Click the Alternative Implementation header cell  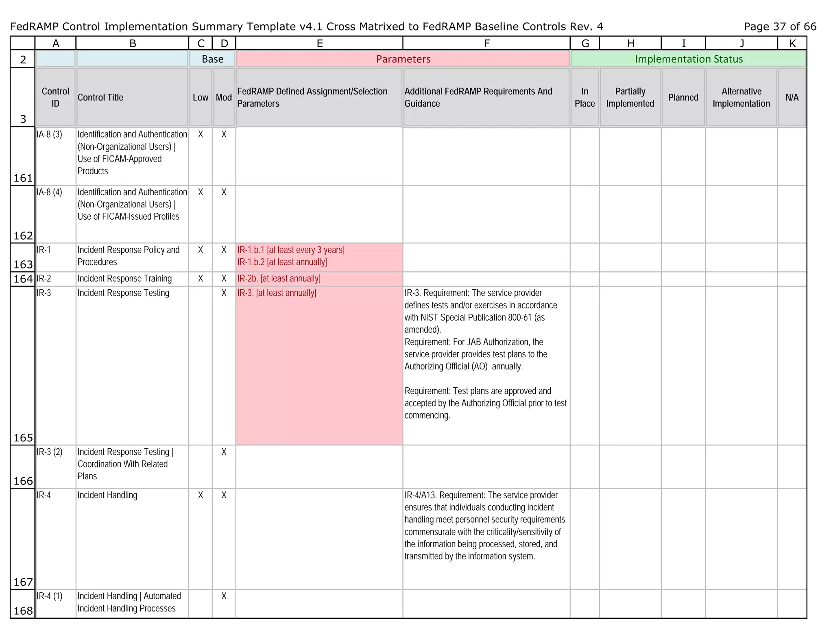(x=741, y=97)
